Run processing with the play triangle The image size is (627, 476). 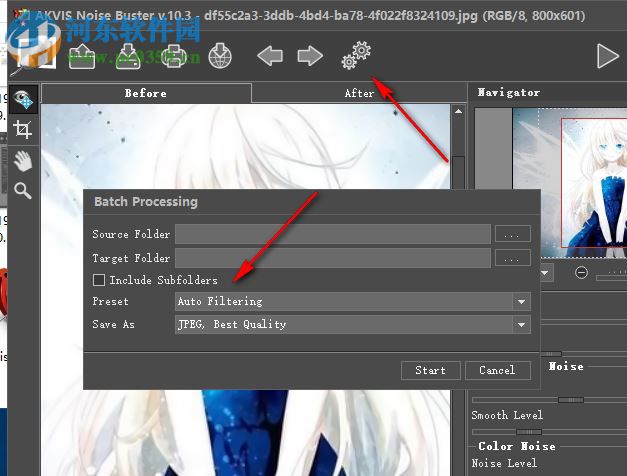click(x=608, y=56)
